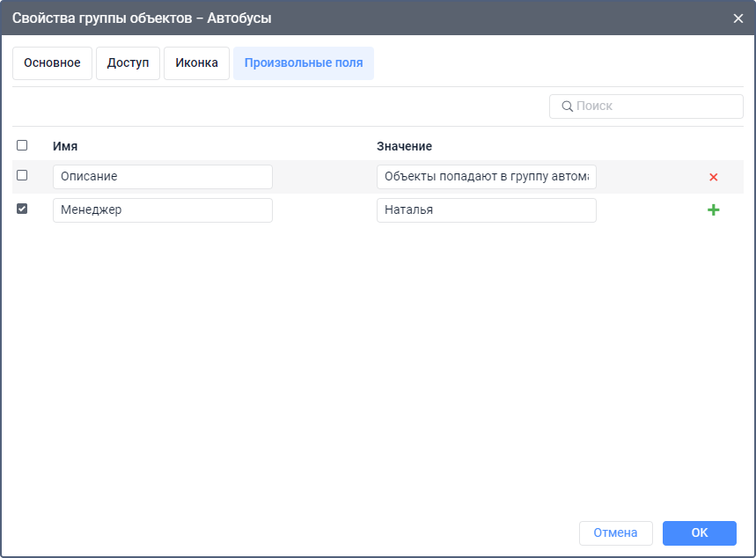756x558 pixels.
Task: Switch to the Доступ tab
Action: pos(128,63)
